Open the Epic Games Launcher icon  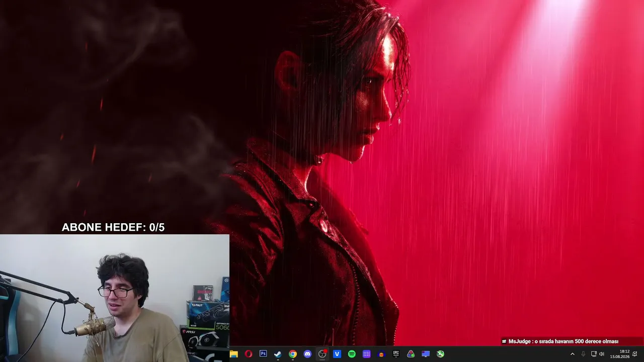396,354
